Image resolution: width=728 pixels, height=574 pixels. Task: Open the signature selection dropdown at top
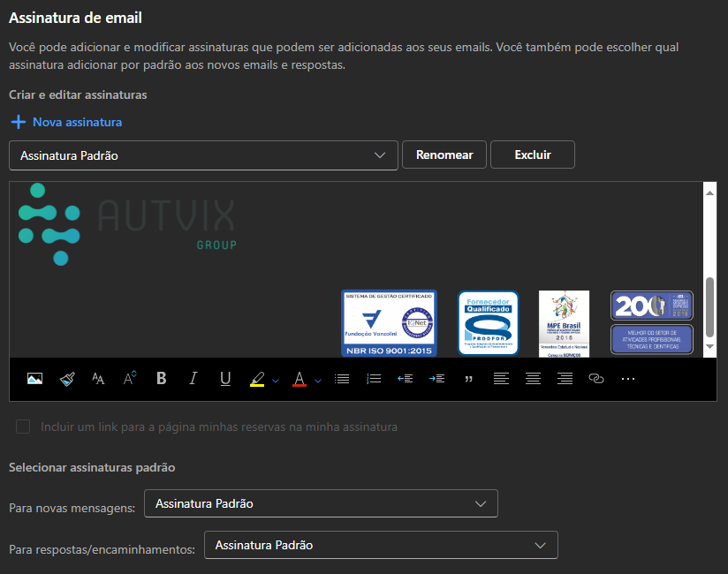203,155
